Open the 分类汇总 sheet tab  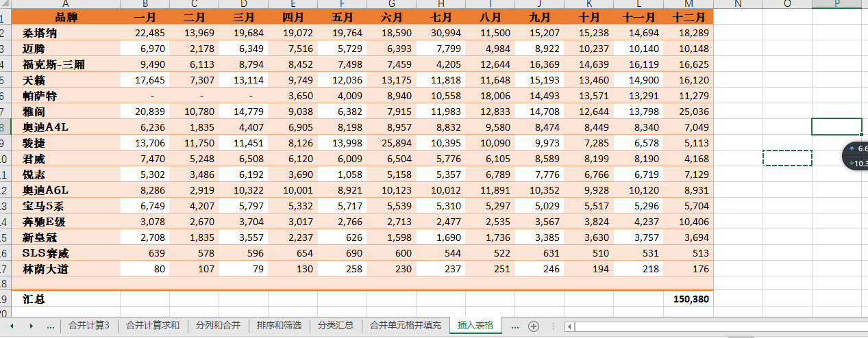click(336, 326)
